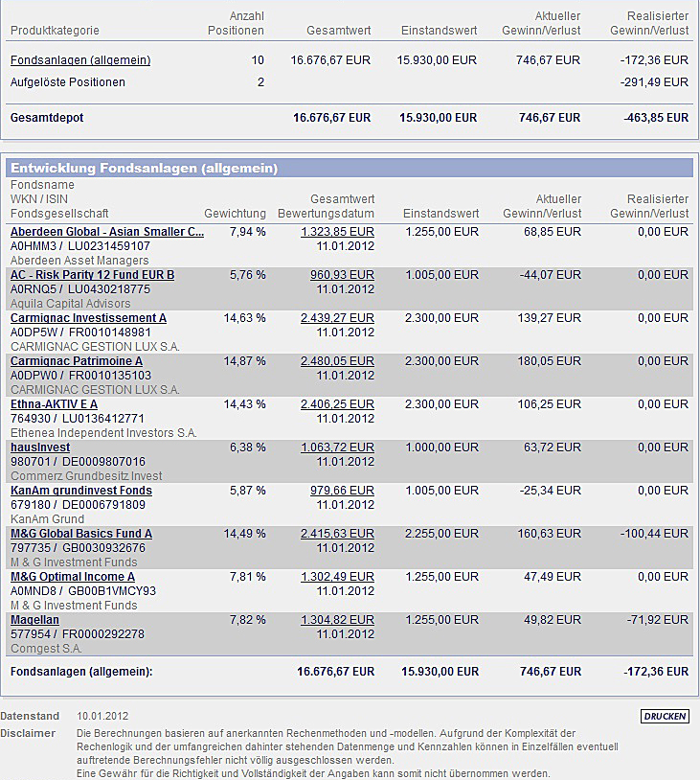Open the 979,66 EUR value link
Screen dimensions: 700x780
[342, 491]
